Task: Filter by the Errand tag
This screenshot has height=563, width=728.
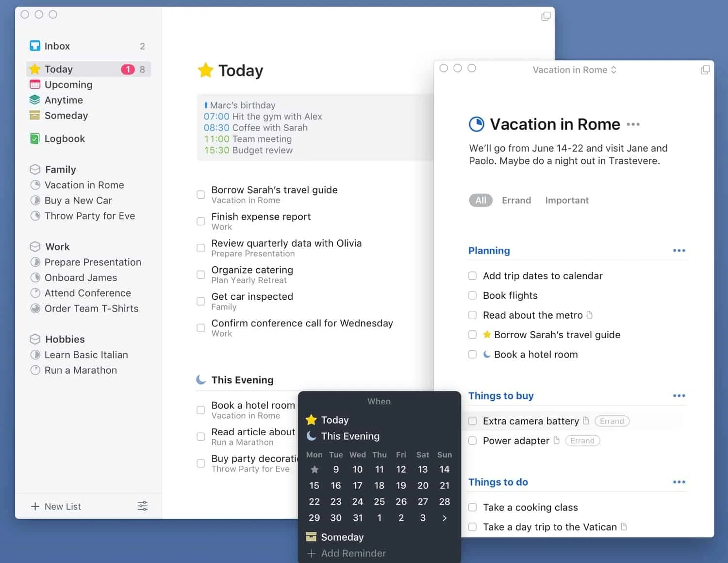Action: [516, 200]
